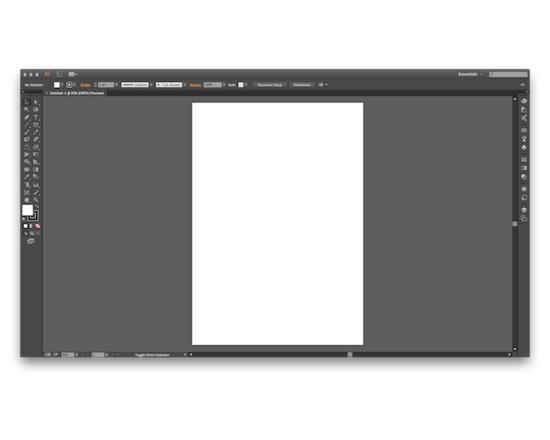Select the Column Graph tool
Screen dimensions: 550x440
(x=36, y=185)
